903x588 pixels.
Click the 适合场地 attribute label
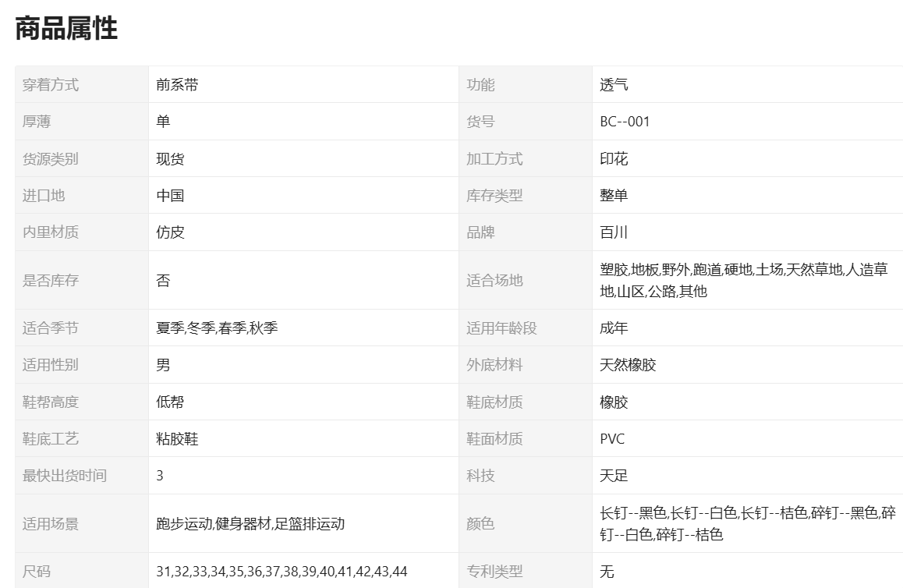(494, 280)
